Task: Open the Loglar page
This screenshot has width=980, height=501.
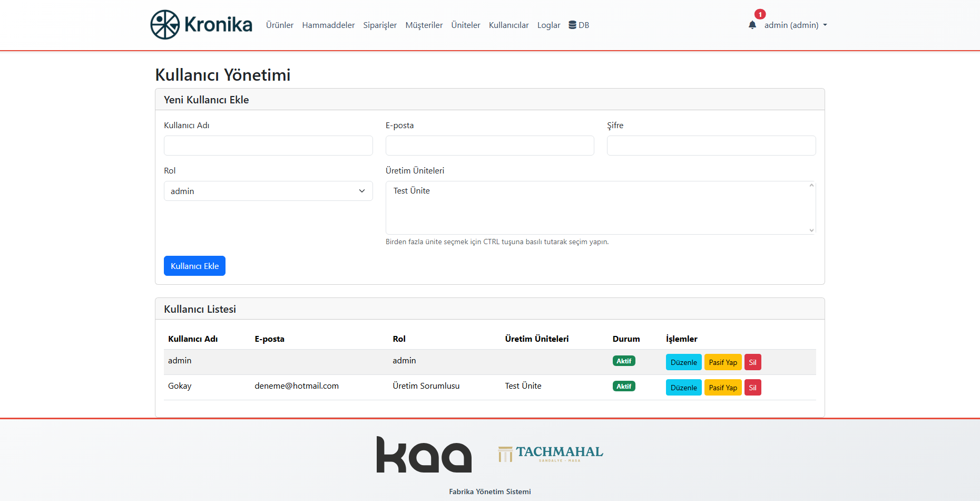Action: (548, 25)
